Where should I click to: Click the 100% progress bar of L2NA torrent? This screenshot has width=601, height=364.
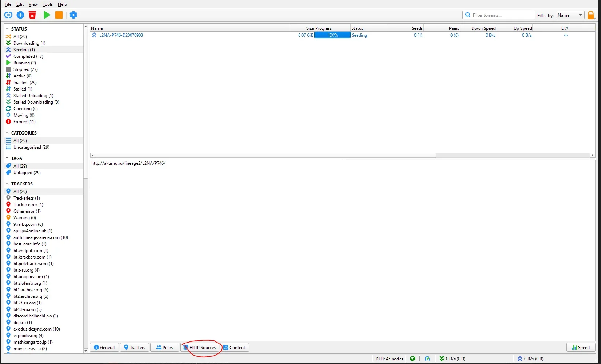(333, 35)
